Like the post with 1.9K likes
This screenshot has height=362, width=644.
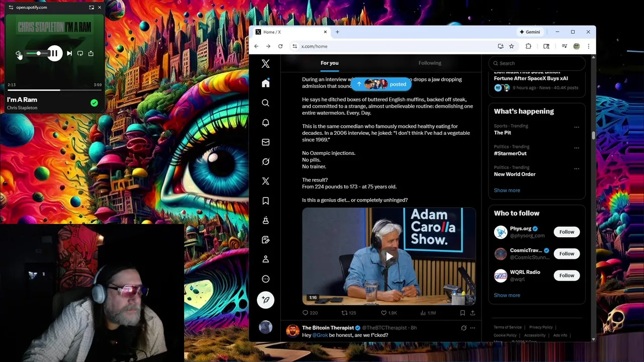click(389, 313)
